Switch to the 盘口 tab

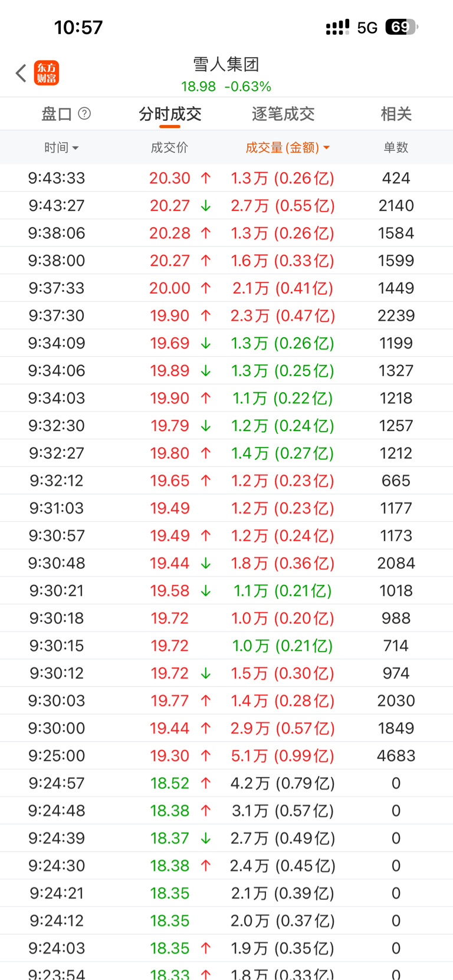coord(57,114)
